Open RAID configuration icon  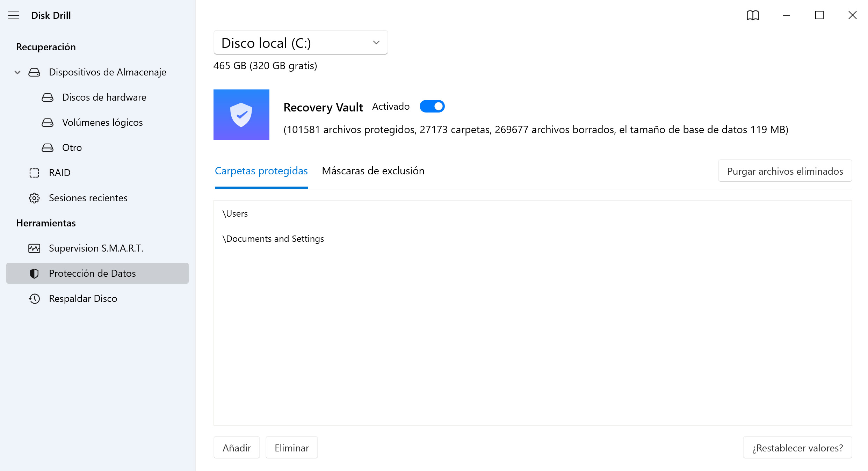[x=35, y=173]
